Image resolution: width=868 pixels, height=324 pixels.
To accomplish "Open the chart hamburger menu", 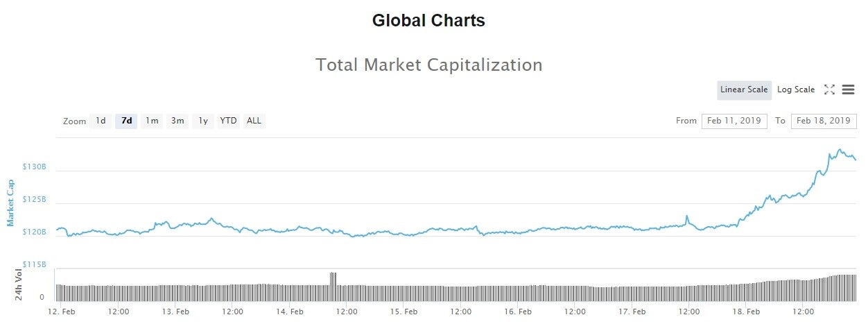I will click(848, 89).
